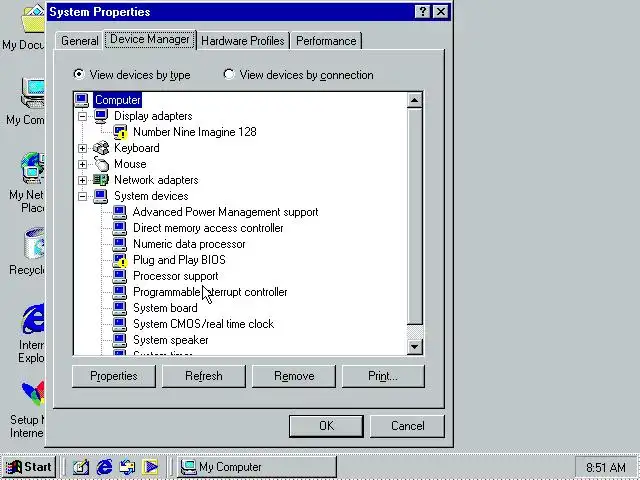Viewport: 640px width, 480px height.
Task: Click the Network adapters card icon
Action: [101, 180]
